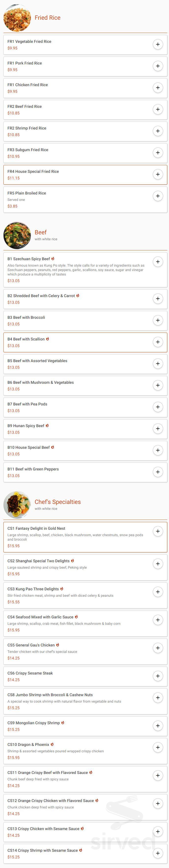Add B3 Beef with Broccoli to the cart

click(158, 320)
